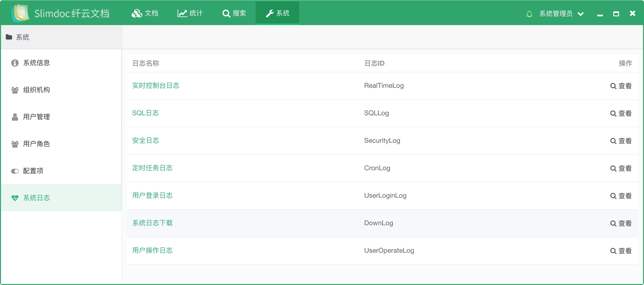
Task: Click the info icon for 系统信息
Action: [x=15, y=63]
